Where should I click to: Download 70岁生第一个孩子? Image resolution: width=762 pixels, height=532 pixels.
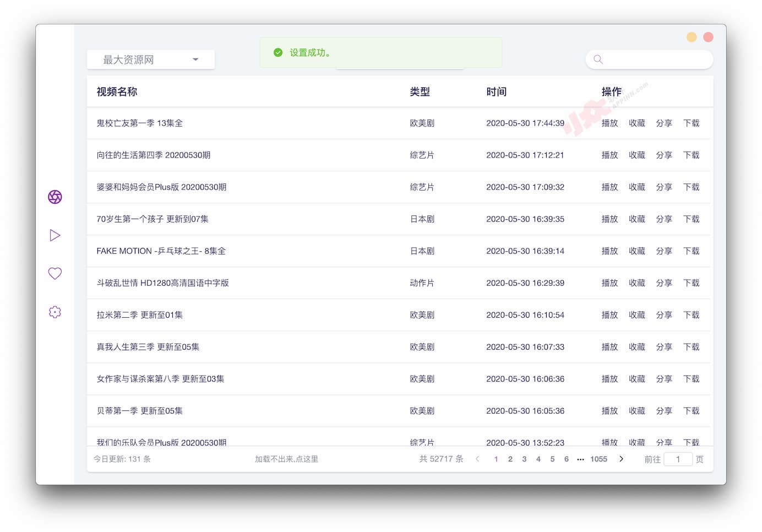point(692,219)
